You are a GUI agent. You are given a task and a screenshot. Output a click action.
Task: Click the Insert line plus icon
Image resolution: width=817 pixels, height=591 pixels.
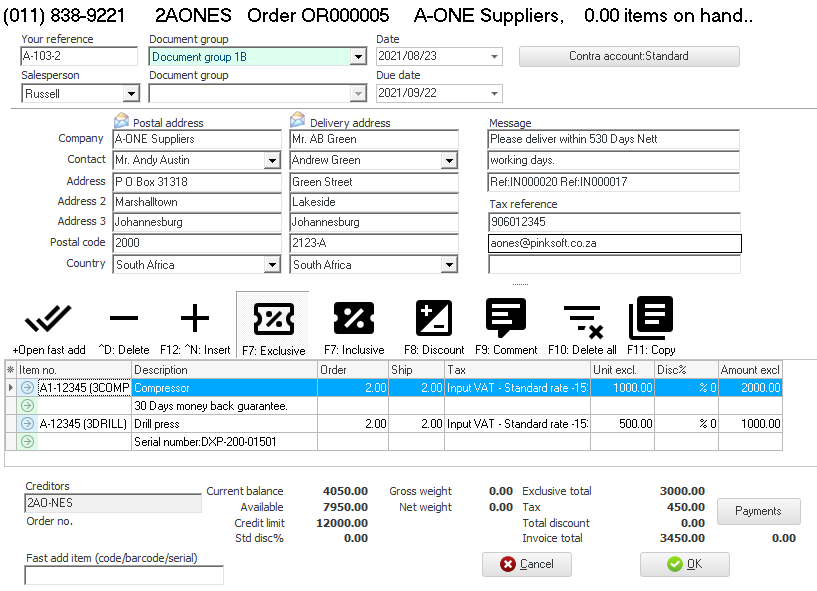point(194,320)
